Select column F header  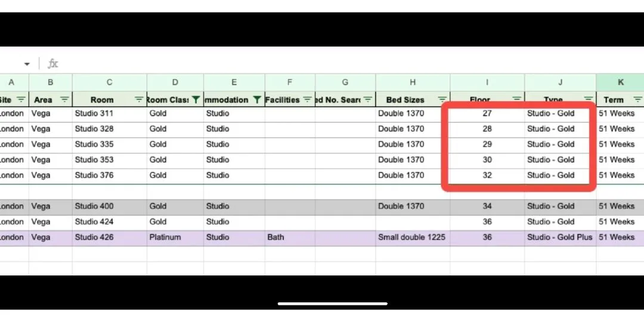click(290, 82)
